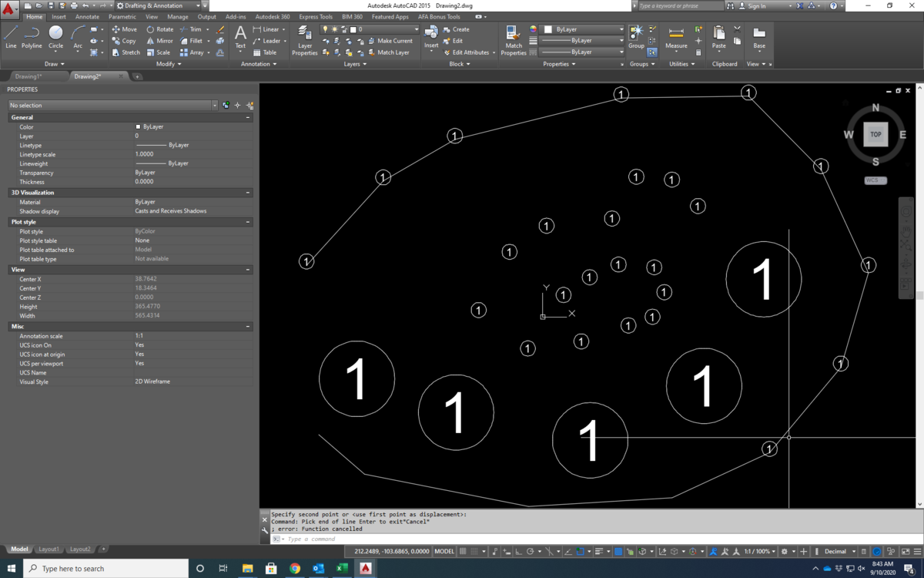Toggle the MODEL space button
This screenshot has height=578, width=924.
tap(444, 552)
